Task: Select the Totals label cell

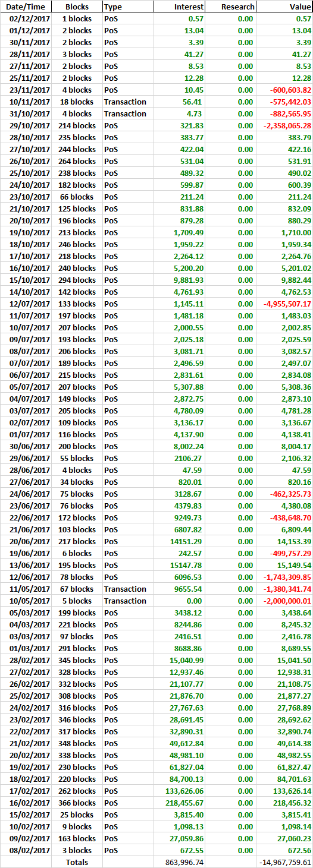Action: pos(77,862)
